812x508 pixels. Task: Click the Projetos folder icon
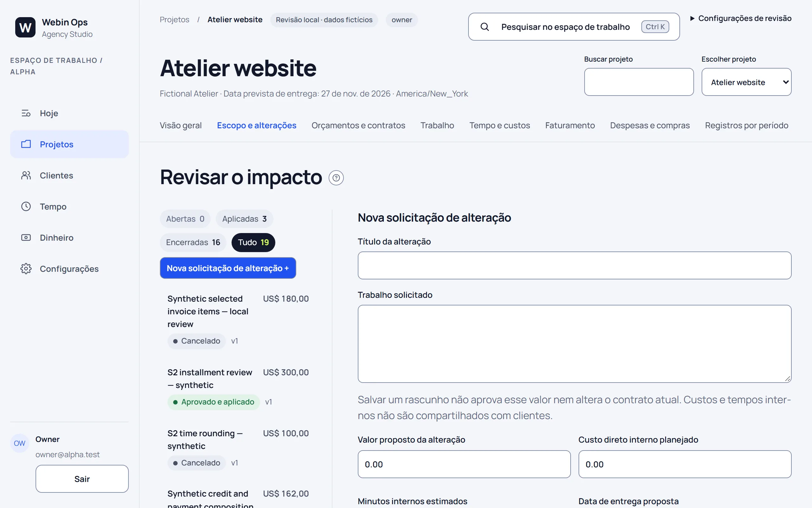pyautogui.click(x=26, y=144)
